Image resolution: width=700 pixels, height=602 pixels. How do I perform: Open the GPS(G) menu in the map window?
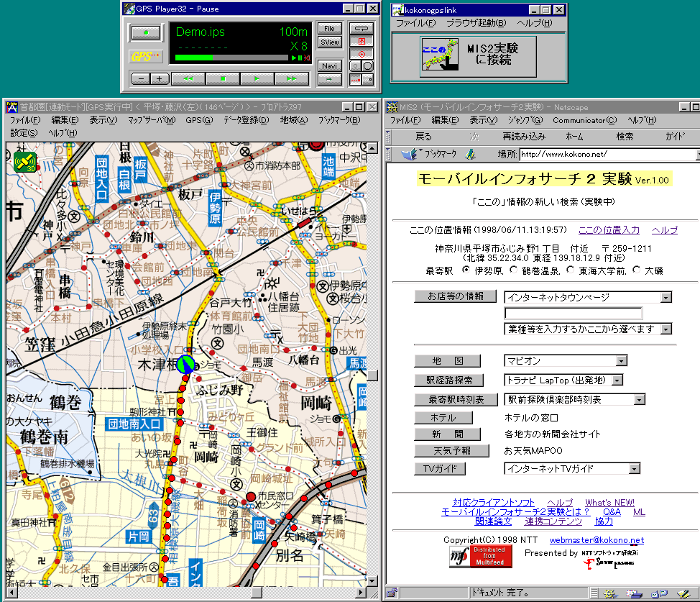pos(198,120)
